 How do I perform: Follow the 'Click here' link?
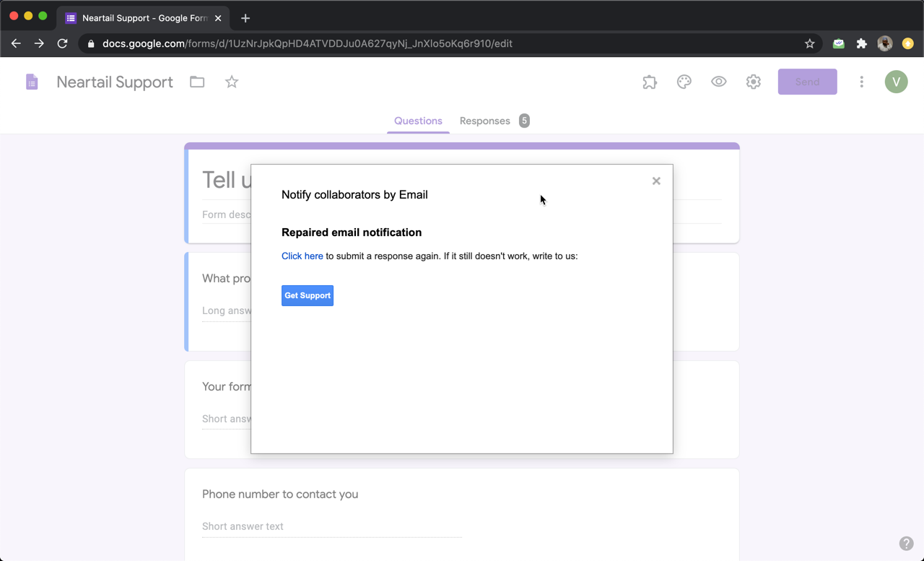point(302,256)
